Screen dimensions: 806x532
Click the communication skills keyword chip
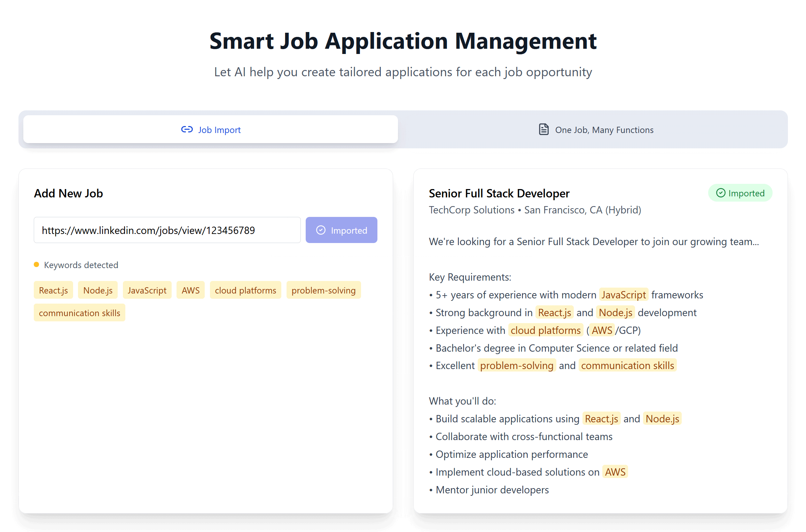pos(79,313)
